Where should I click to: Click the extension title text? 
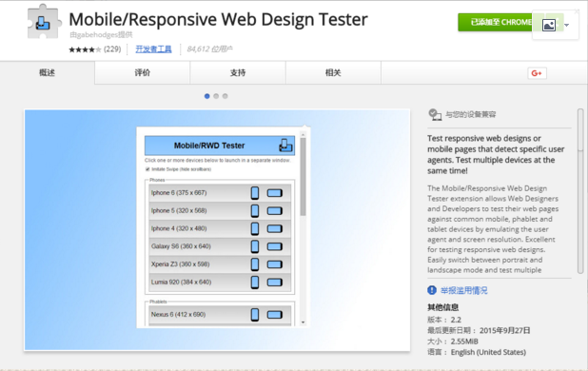218,19
